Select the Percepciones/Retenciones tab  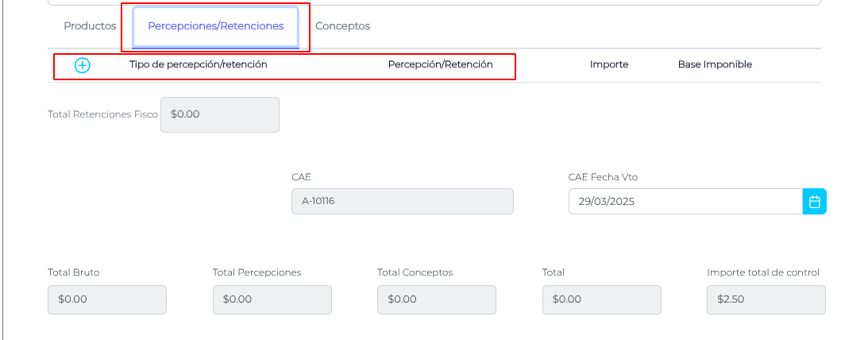click(215, 26)
